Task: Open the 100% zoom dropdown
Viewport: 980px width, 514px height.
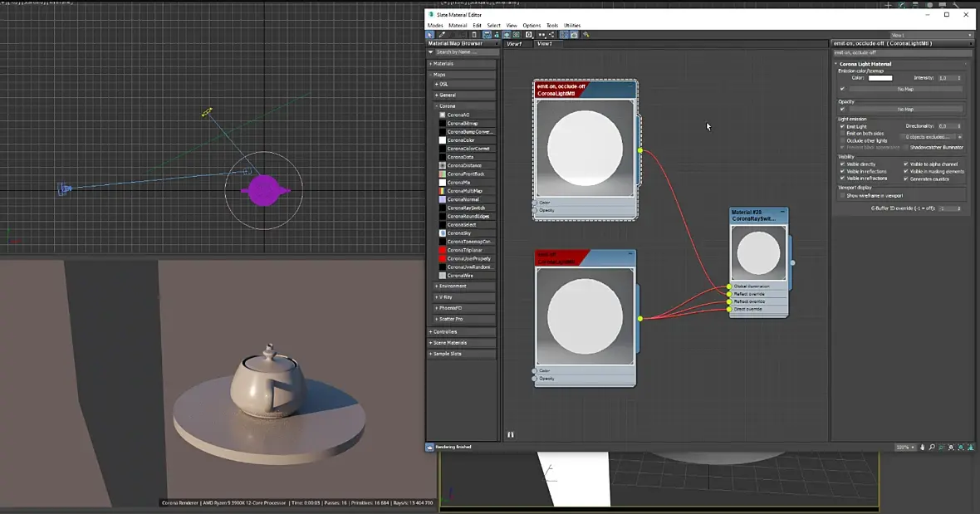Action: click(905, 448)
